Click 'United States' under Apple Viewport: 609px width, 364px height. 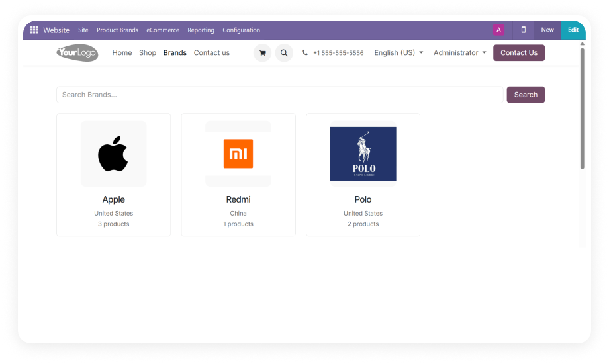[113, 213]
